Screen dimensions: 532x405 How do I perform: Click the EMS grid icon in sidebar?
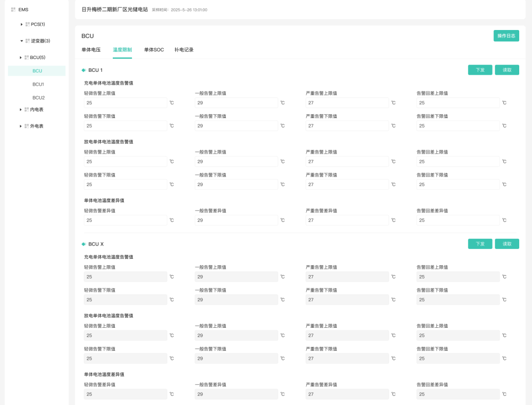coord(13,10)
